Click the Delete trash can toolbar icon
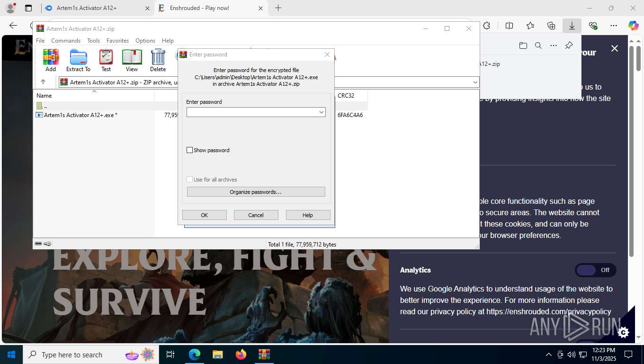The height and width of the screenshot is (364, 644). [158, 60]
